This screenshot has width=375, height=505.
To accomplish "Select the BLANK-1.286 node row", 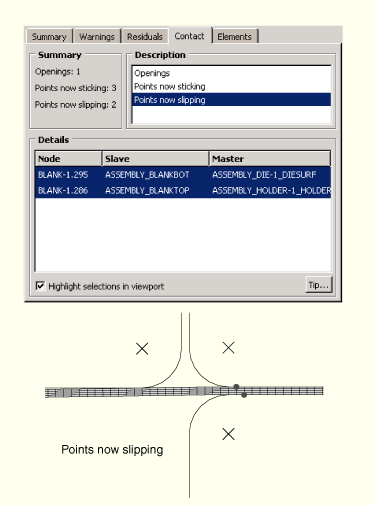I will 183,190.
